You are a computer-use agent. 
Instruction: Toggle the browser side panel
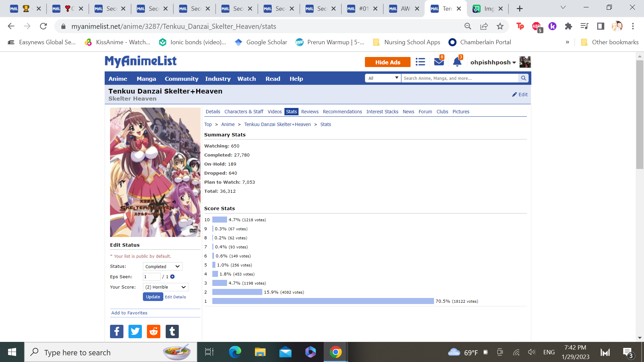point(600,26)
